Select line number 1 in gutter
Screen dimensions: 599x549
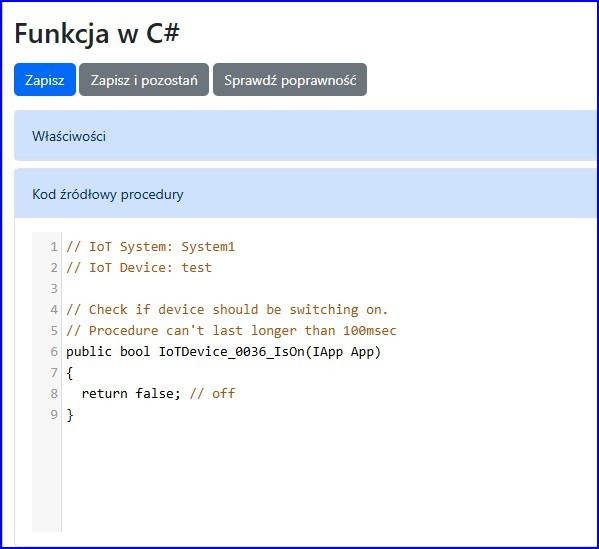coord(54,247)
